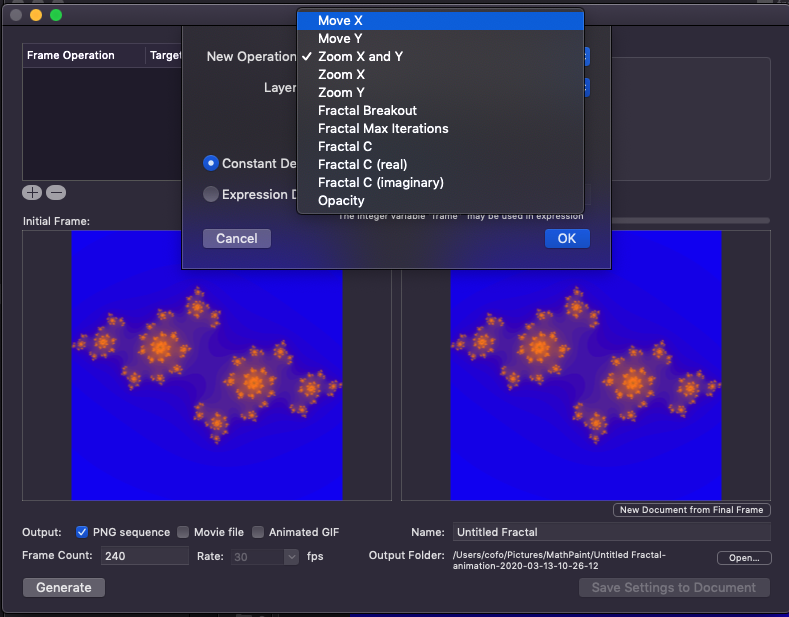Edit the Frame Count field
The height and width of the screenshot is (617, 789).
pos(145,556)
